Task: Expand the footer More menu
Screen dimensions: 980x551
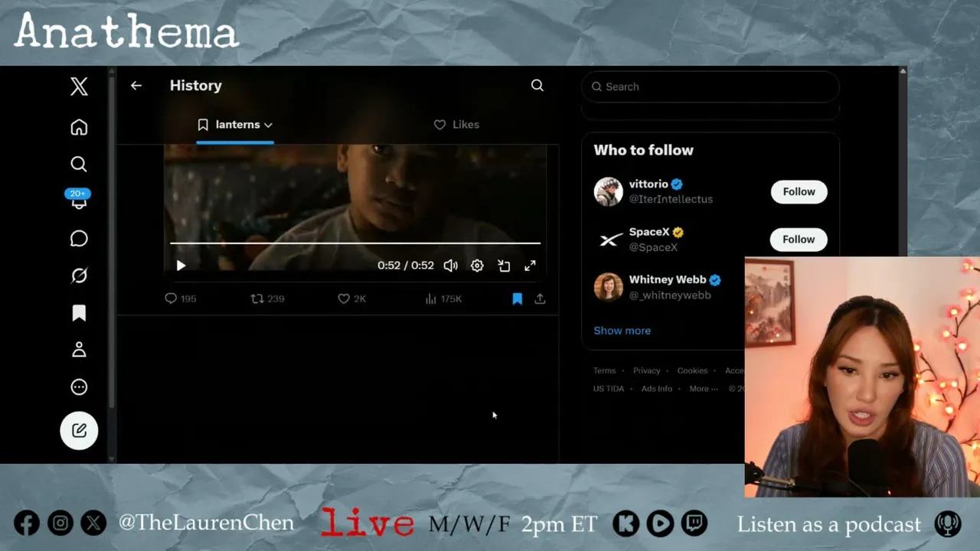Action: (x=704, y=389)
